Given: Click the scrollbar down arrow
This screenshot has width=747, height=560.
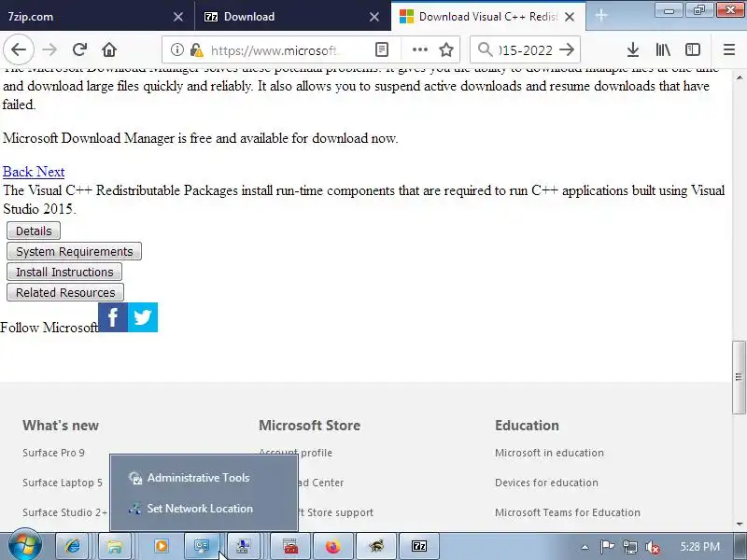Looking at the screenshot, I should (x=739, y=524).
